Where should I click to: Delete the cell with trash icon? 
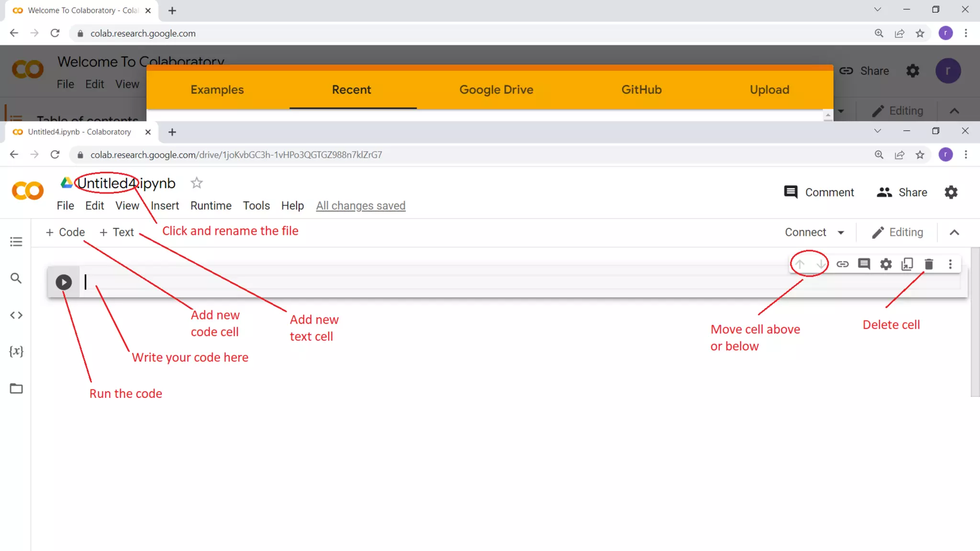pyautogui.click(x=929, y=264)
